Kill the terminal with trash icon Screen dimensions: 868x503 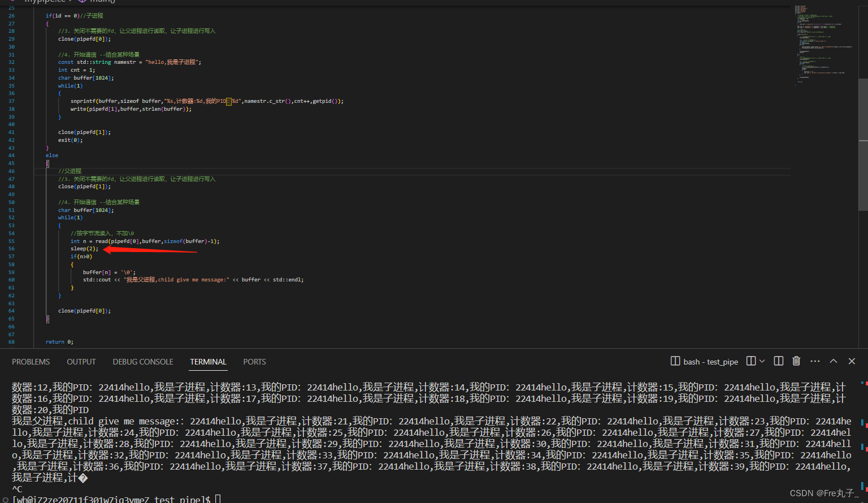796,361
